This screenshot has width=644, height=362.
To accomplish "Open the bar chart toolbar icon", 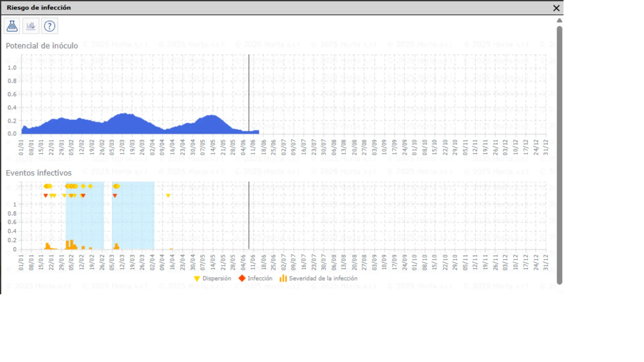I will coord(31,26).
